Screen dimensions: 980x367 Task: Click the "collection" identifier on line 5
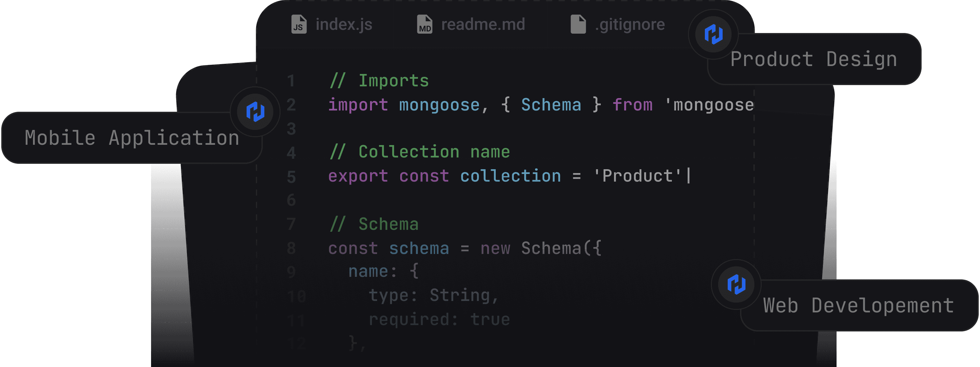click(510, 176)
